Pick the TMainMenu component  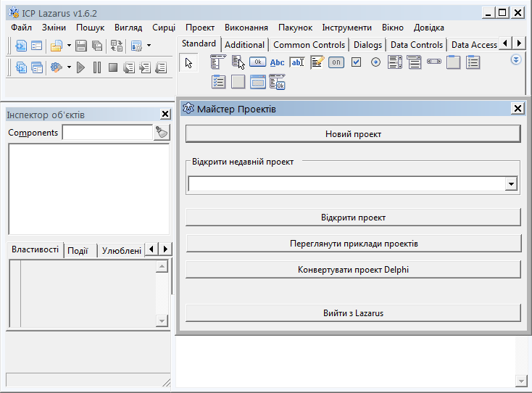click(x=218, y=62)
